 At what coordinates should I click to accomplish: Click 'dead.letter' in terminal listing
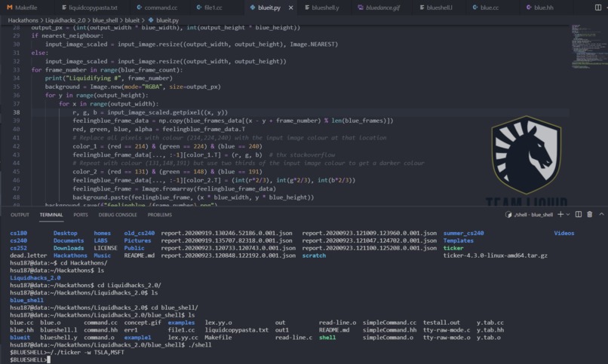(x=29, y=255)
